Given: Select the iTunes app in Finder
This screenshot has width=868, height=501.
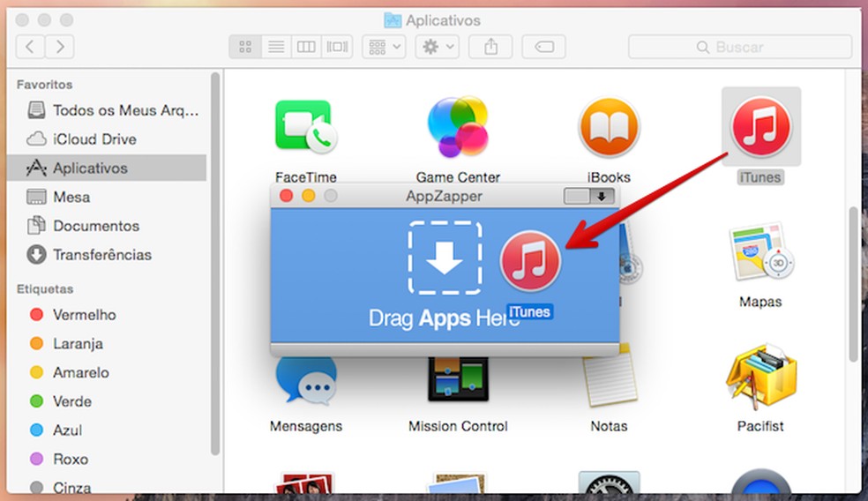Looking at the screenshot, I should (760, 127).
